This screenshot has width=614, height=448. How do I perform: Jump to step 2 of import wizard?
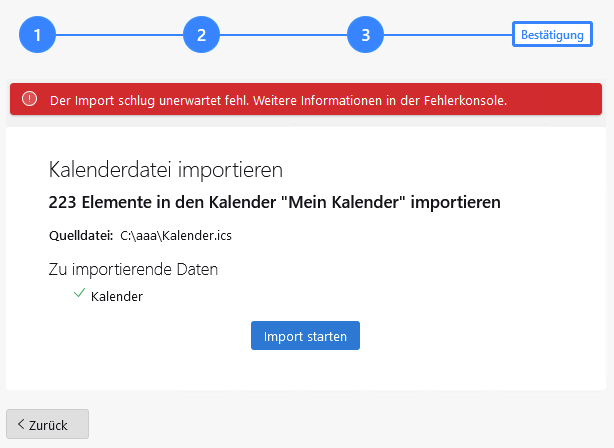point(201,35)
